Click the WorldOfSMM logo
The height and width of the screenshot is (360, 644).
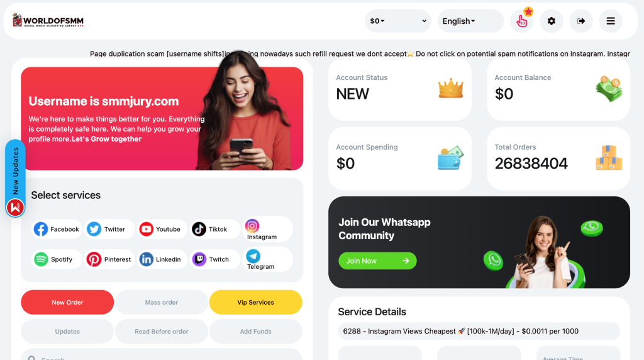point(48,20)
